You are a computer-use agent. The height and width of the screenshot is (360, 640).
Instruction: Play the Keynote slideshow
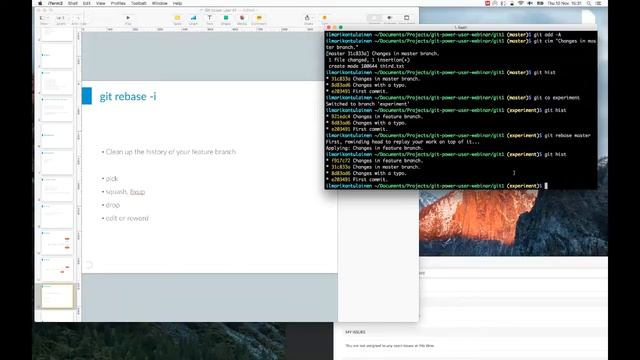[128, 18]
